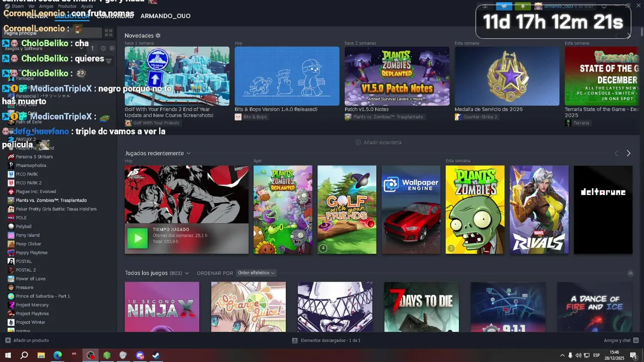This screenshot has width=644, height=362.
Task: Select Poker Pretty Girls Battle entry
Action: 55,209
